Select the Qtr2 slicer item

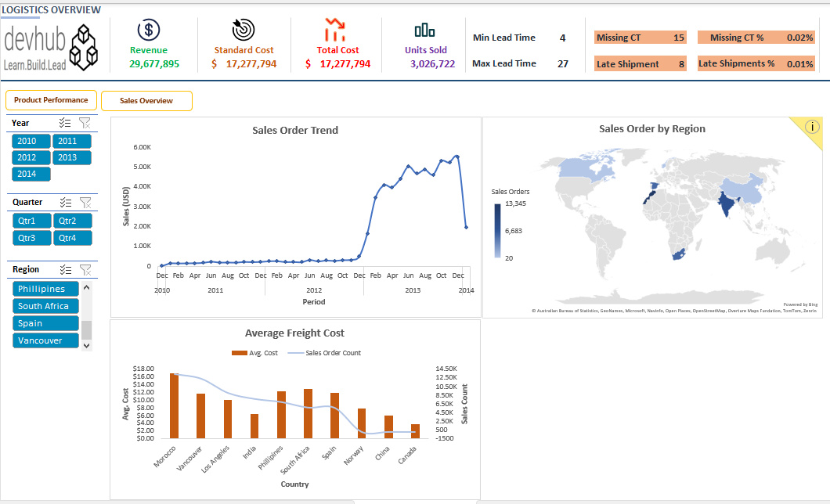(x=73, y=221)
